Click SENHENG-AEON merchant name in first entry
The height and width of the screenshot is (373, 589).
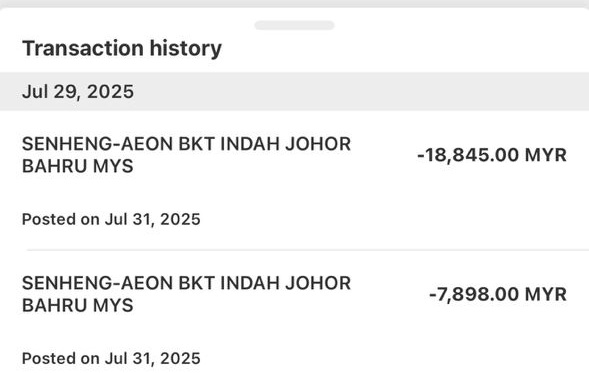[98, 144]
